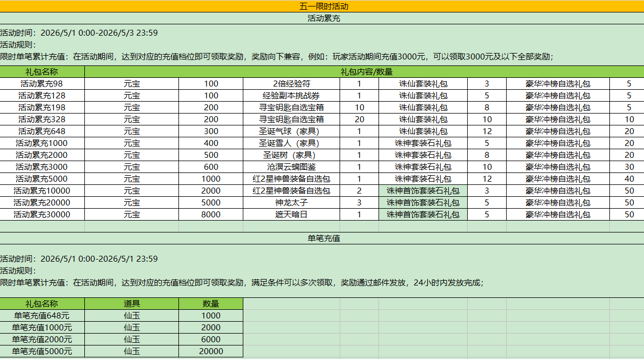Click the 圣诞雪人（家具）cell

tap(291, 143)
